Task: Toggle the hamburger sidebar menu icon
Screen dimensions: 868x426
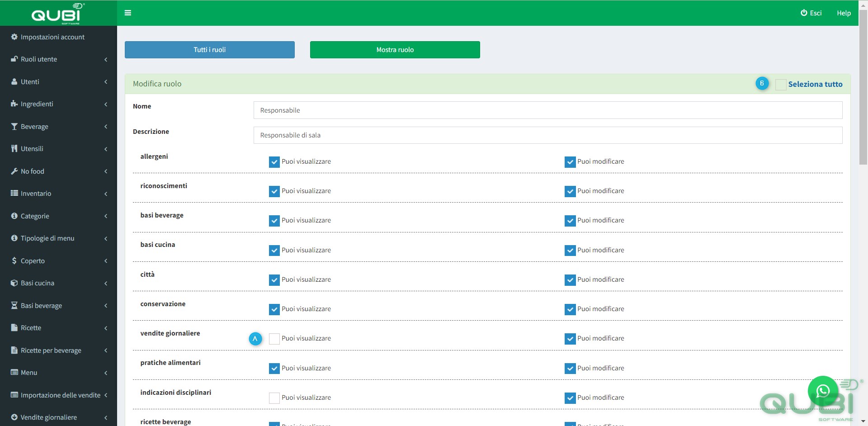Action: (128, 13)
